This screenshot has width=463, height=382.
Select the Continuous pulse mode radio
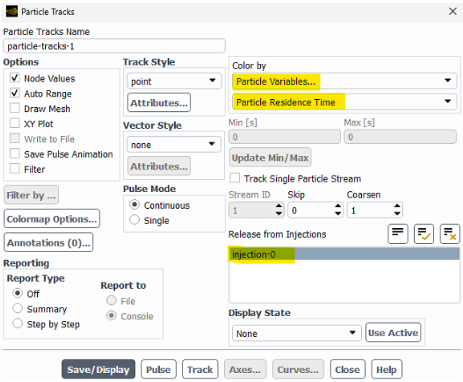point(134,204)
